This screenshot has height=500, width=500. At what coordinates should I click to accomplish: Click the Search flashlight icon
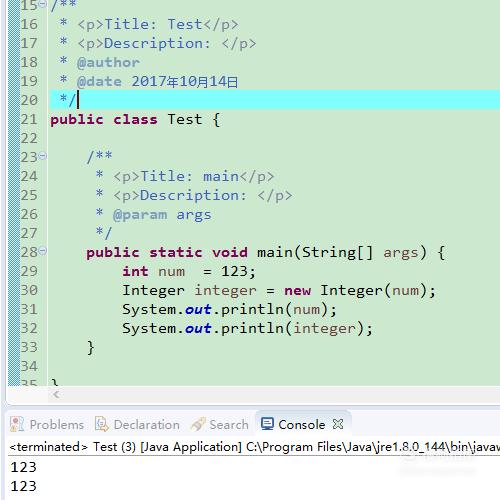click(x=198, y=424)
